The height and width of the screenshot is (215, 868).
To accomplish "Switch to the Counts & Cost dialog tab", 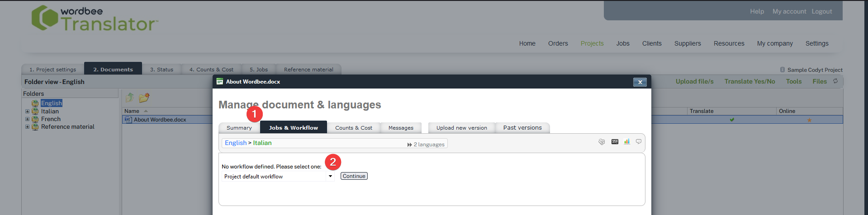I will [353, 128].
